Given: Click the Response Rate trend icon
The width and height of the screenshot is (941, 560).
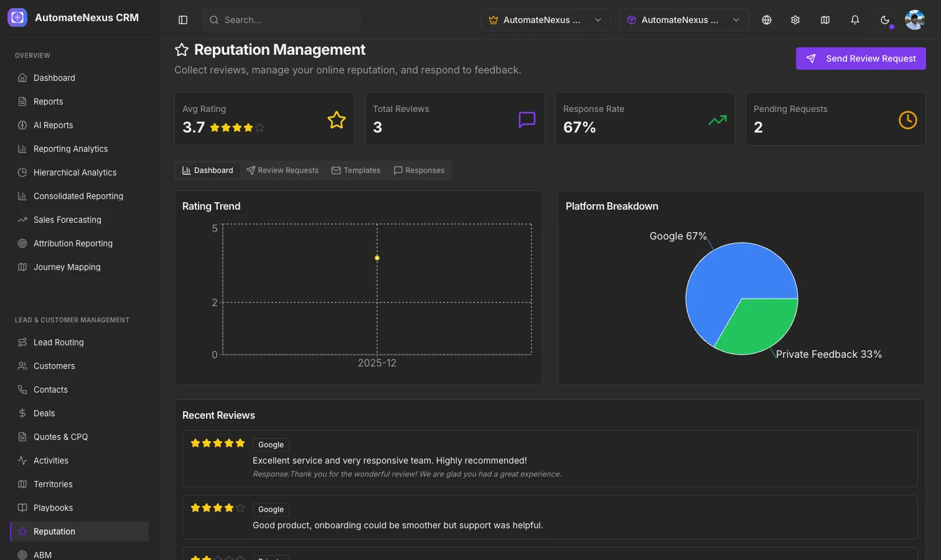Looking at the screenshot, I should pos(718,119).
